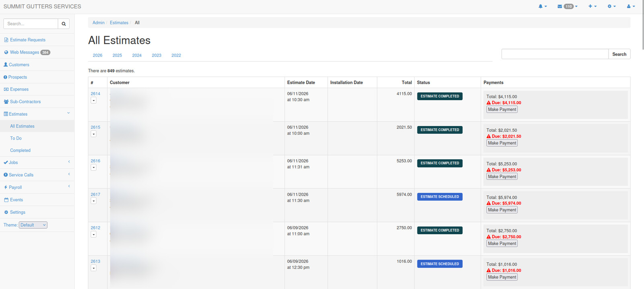Open actions dropdown under estimate 2615
The width and height of the screenshot is (644, 289).
(93, 134)
